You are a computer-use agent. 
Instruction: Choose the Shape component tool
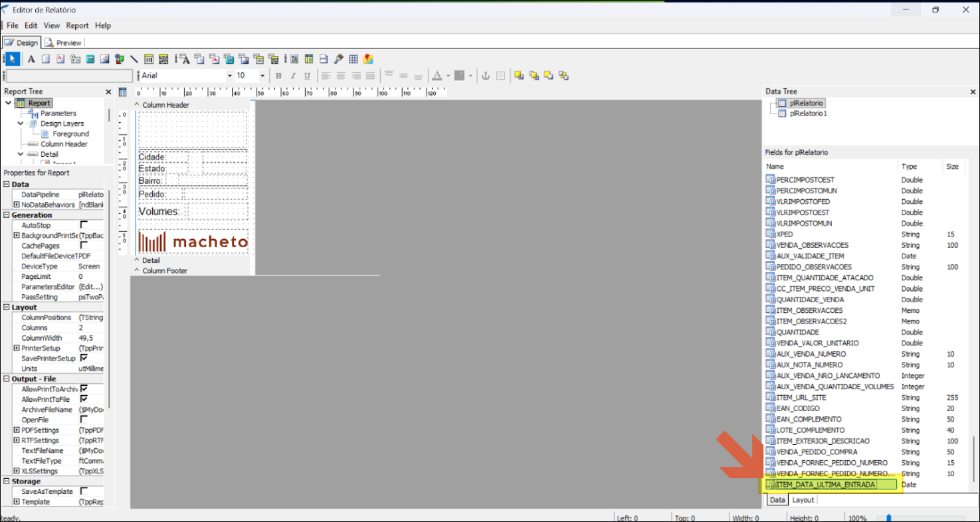click(119, 59)
